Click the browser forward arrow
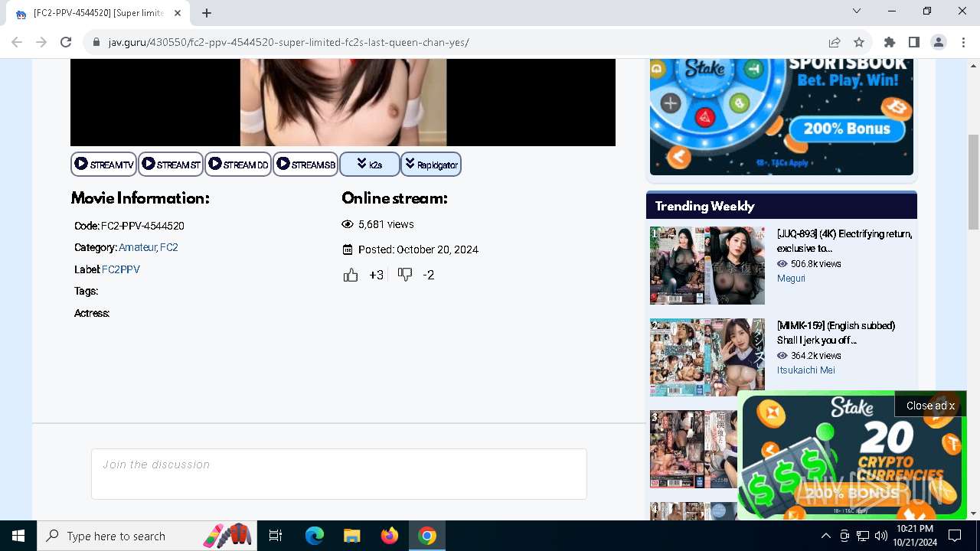The width and height of the screenshot is (980, 551). pos(41,42)
